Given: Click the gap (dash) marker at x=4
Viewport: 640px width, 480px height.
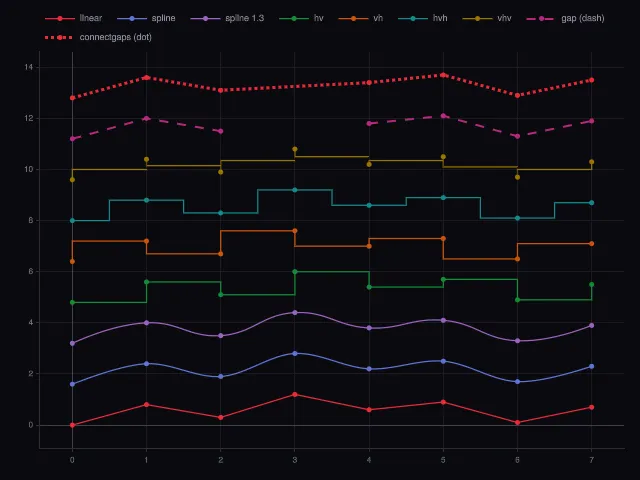Looking at the screenshot, I should pos(369,124).
